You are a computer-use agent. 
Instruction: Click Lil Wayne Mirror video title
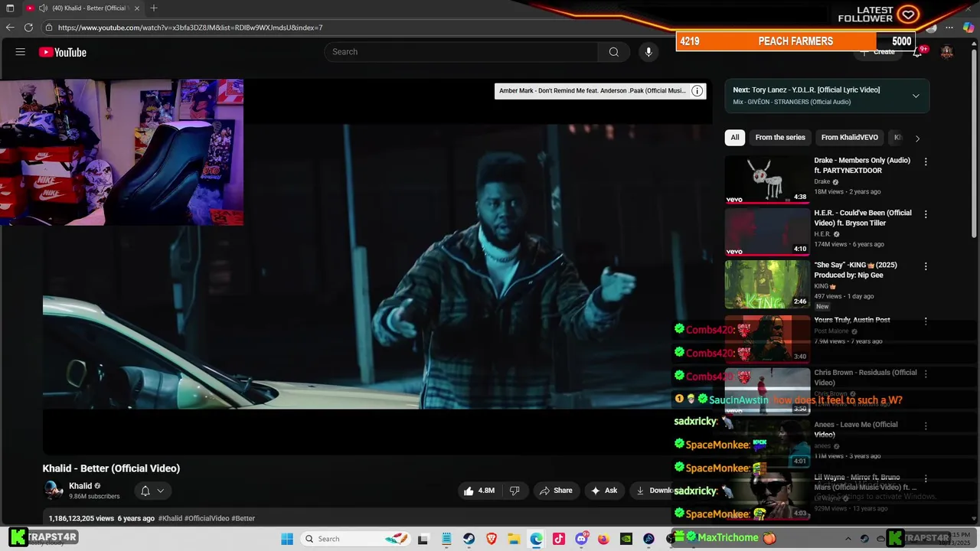[865, 482]
